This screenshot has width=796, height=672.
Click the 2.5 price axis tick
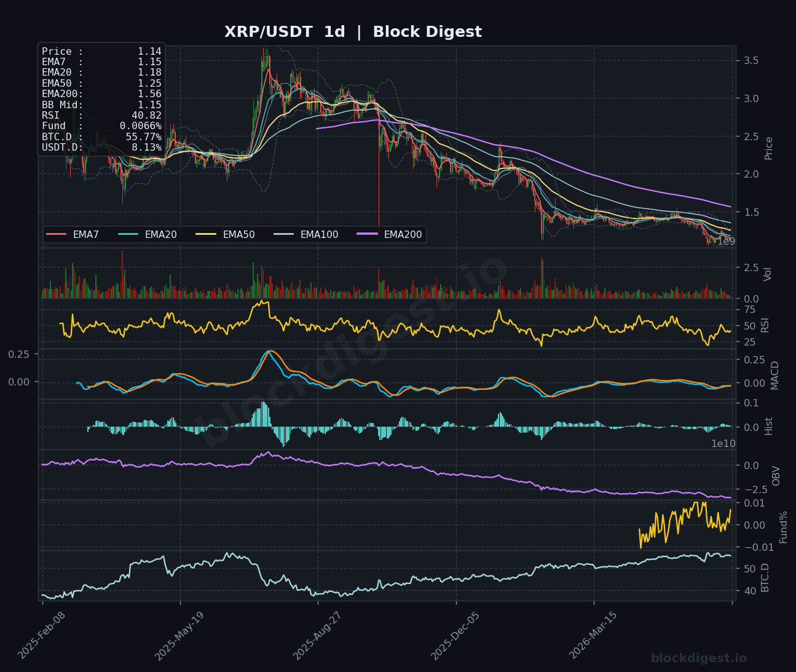point(751,136)
